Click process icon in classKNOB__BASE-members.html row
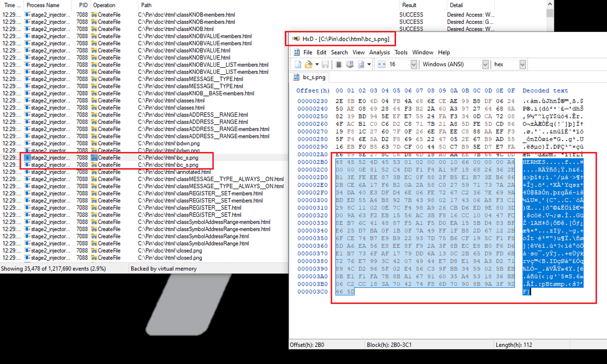The height and width of the screenshot is (364, 607). 28,93
